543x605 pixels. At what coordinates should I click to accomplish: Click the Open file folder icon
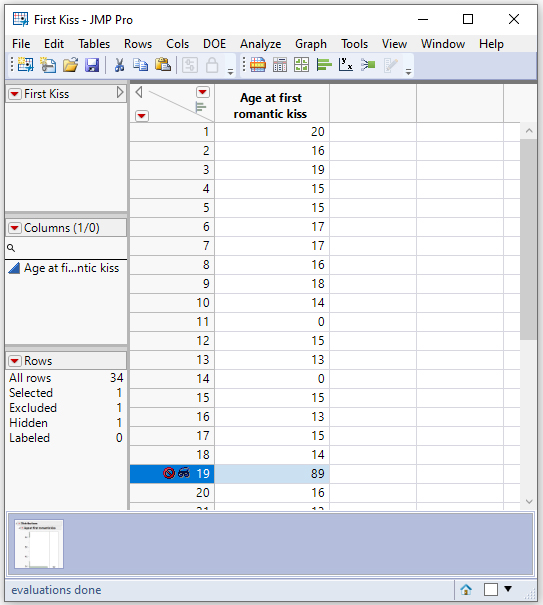coord(70,65)
